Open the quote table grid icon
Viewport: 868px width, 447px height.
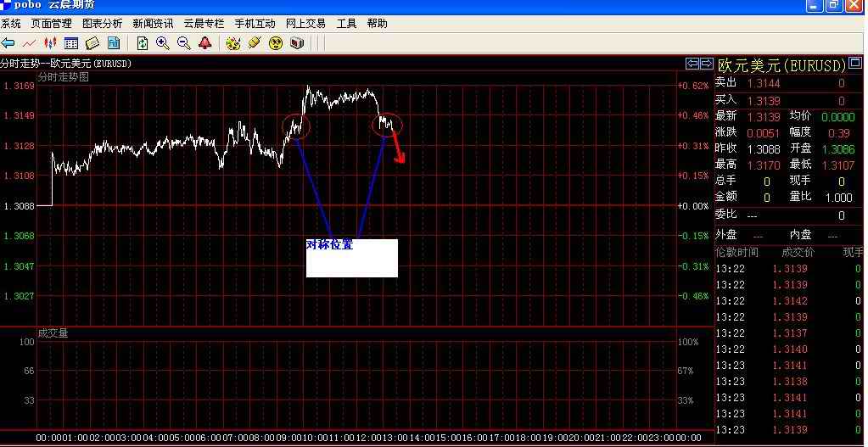tap(71, 42)
